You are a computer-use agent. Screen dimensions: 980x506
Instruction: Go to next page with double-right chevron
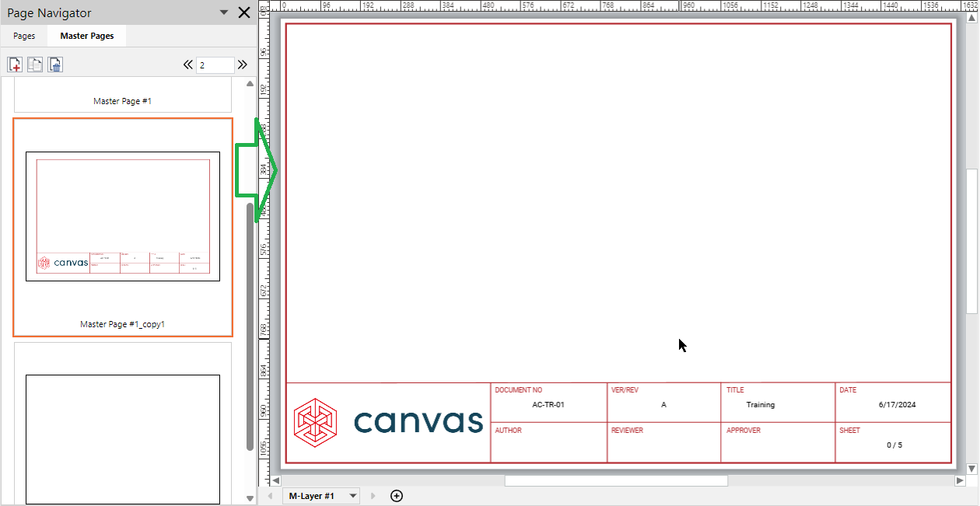point(243,65)
